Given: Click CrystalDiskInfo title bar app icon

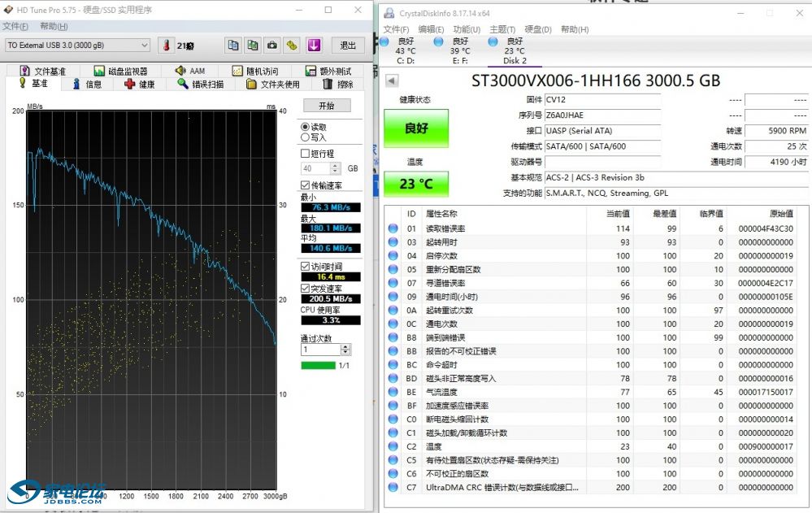Looking at the screenshot, I should click(x=389, y=14).
